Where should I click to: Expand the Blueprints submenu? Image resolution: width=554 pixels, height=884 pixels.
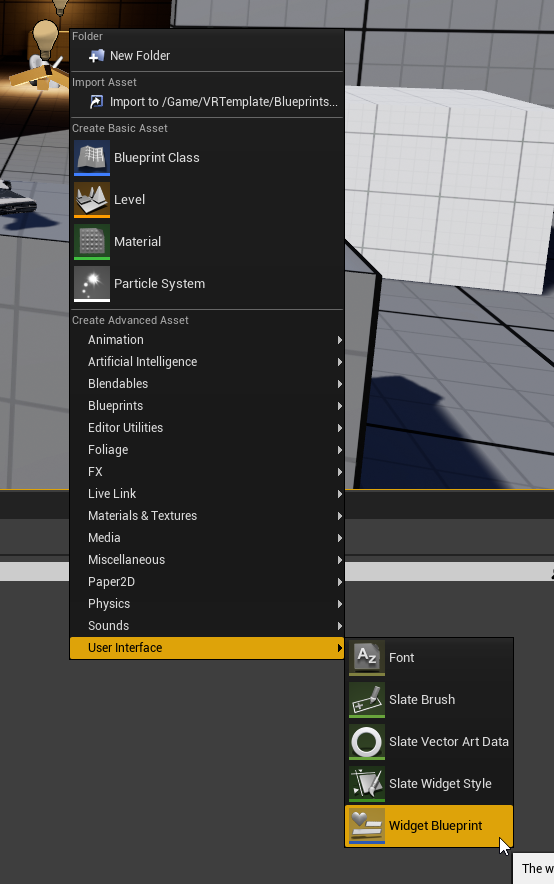pyautogui.click(x=207, y=406)
